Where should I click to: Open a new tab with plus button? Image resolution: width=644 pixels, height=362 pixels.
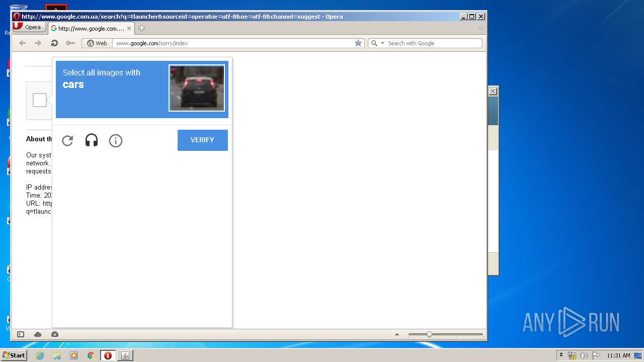141,28
